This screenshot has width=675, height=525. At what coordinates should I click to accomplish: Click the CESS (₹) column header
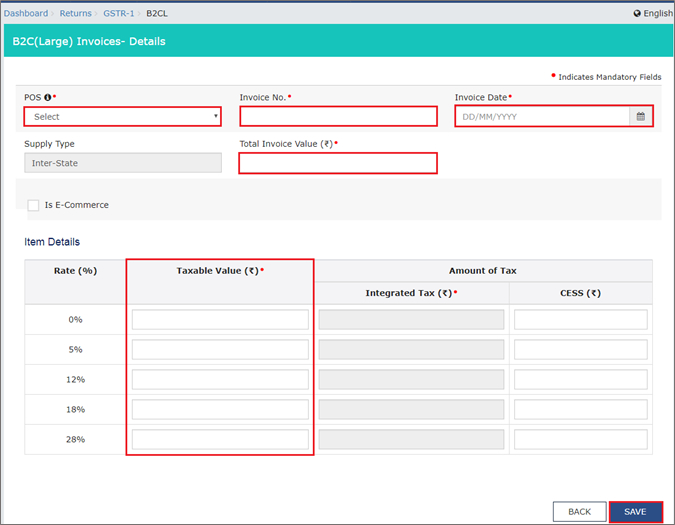coord(580,293)
